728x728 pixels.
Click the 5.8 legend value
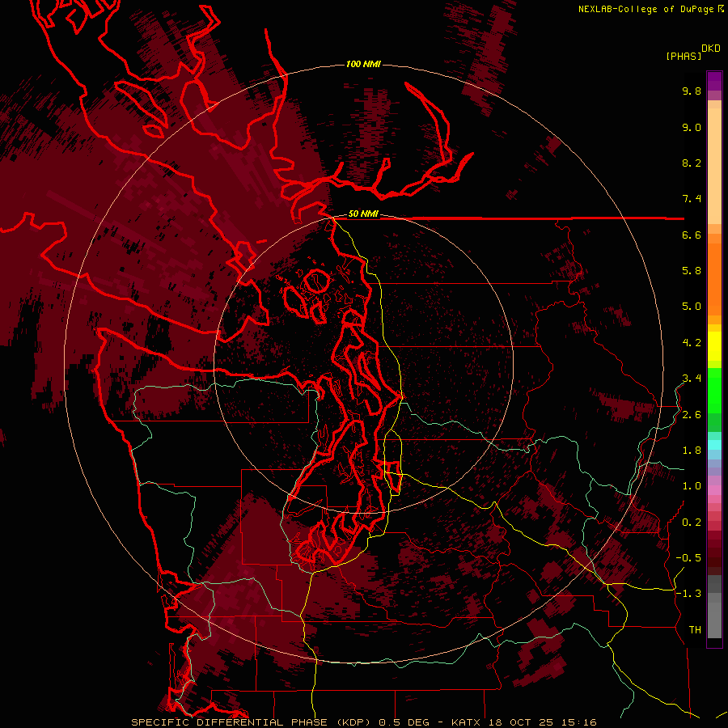pos(692,271)
